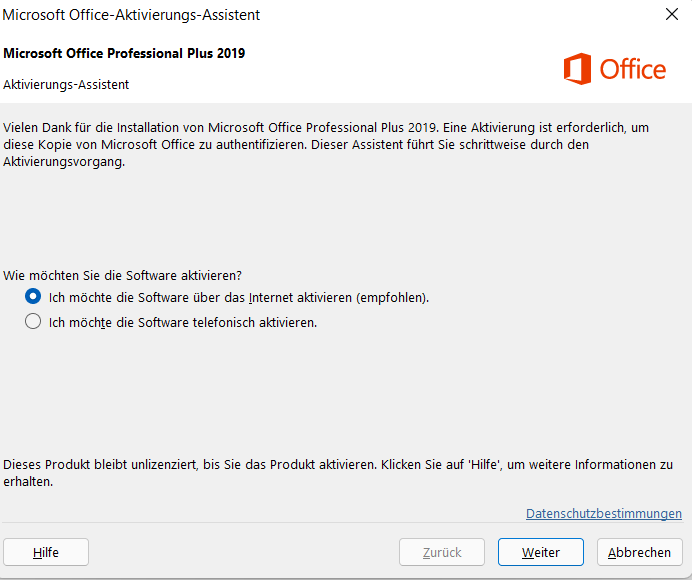Viewport: 692px width, 580px height.
Task: Click the greyed-out Zurück button
Action: tap(441, 552)
